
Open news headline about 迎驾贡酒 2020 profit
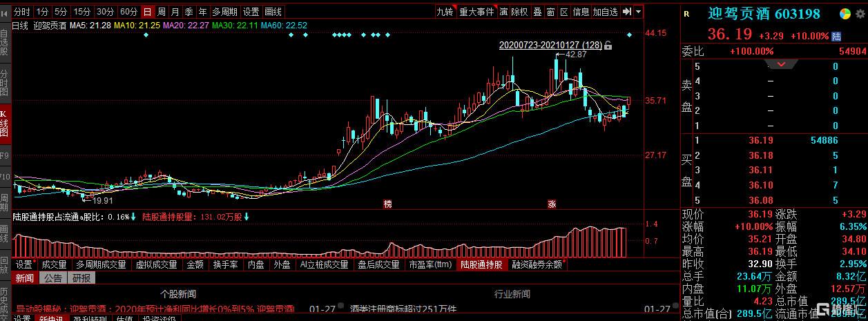(x=155, y=309)
